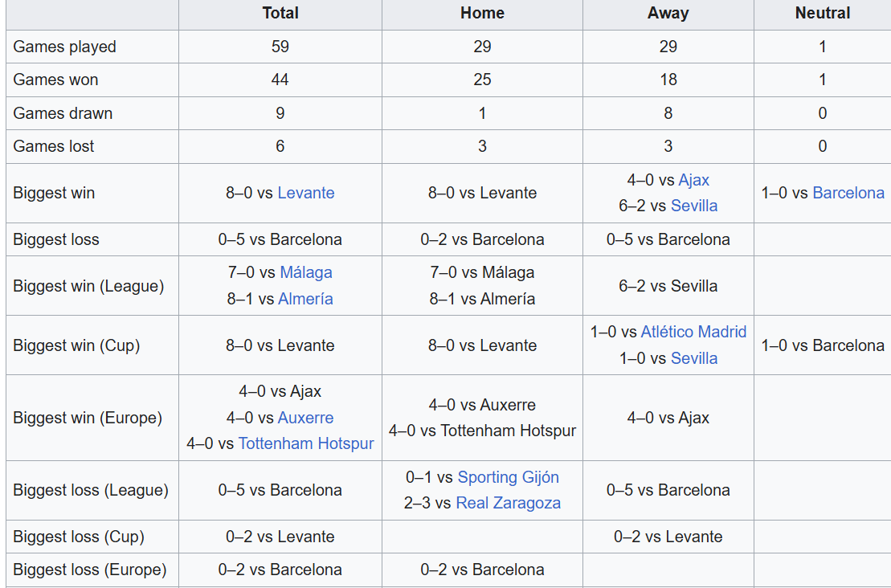Click the Total column header

click(x=280, y=13)
